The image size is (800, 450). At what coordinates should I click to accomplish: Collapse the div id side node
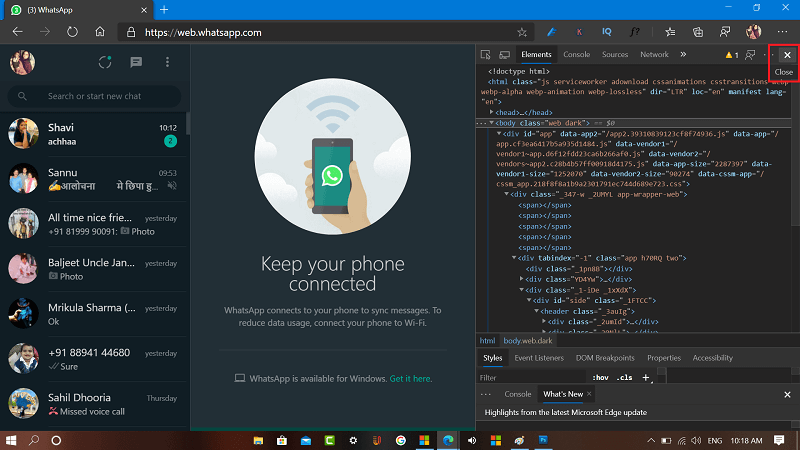529,301
